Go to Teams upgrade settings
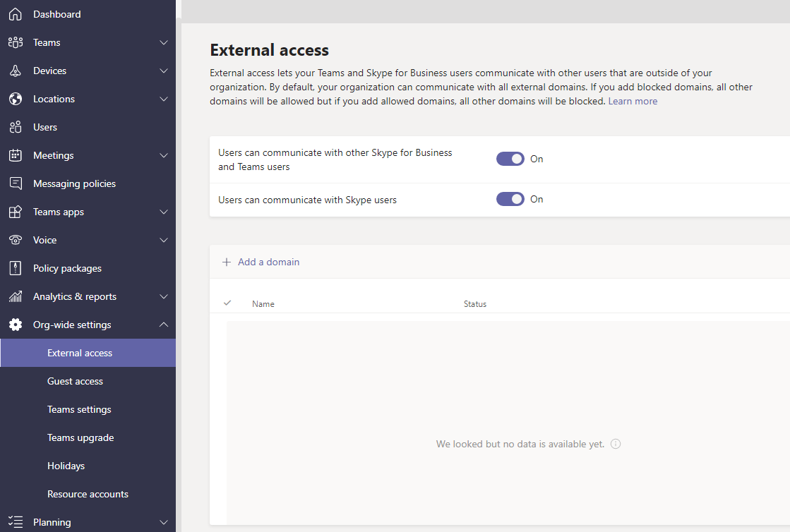Screen dimensions: 790x532 [x=80, y=437]
